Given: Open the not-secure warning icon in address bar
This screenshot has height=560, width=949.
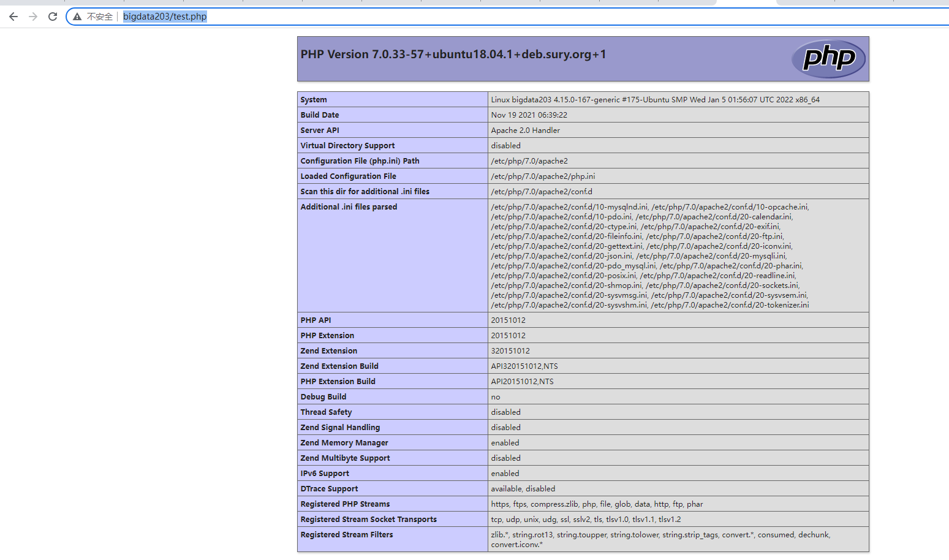Looking at the screenshot, I should pyautogui.click(x=77, y=17).
